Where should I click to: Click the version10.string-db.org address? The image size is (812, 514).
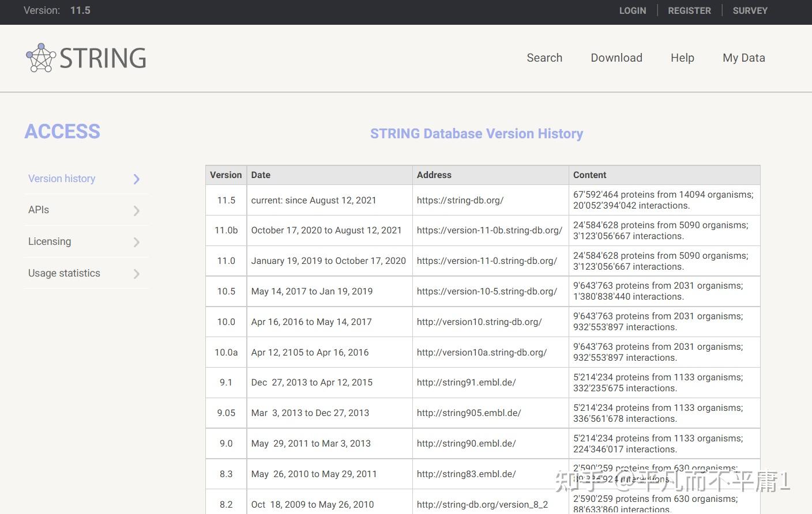coord(479,322)
